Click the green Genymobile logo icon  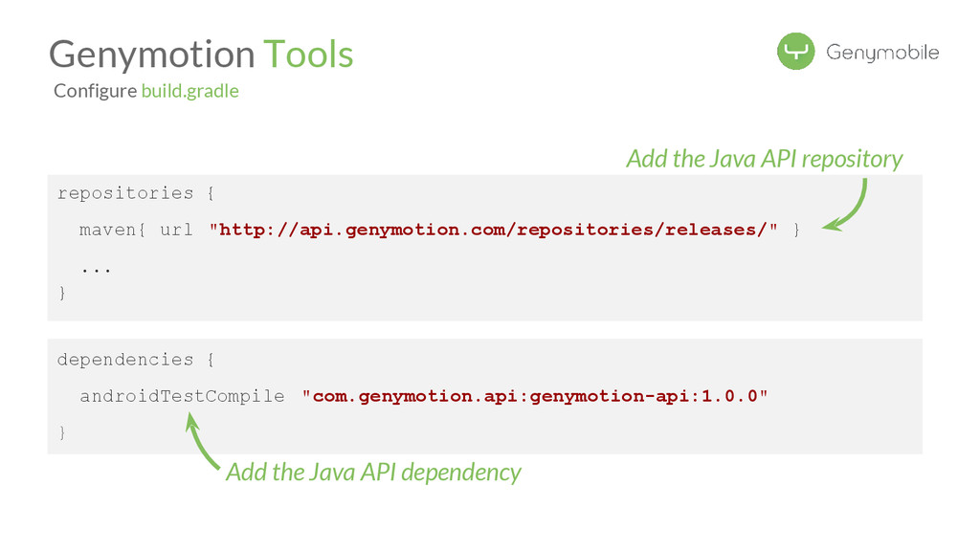click(x=795, y=52)
